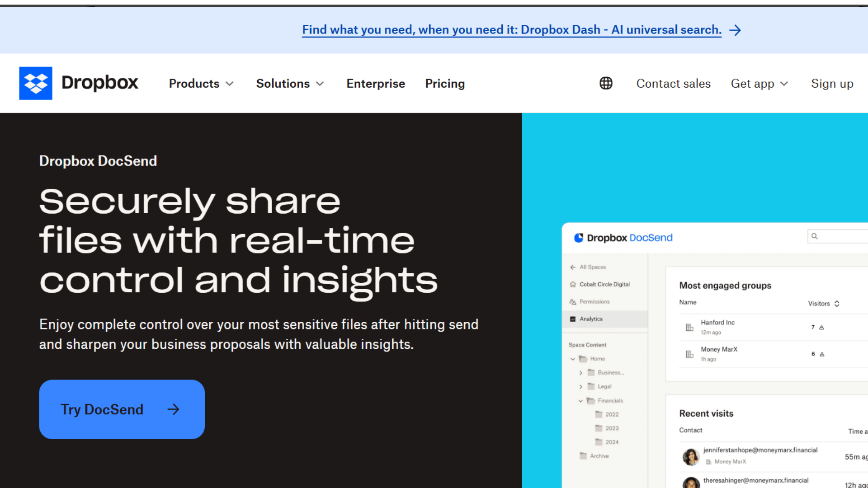Click the Recent visits heading
The width and height of the screenshot is (868, 488).
706,413
